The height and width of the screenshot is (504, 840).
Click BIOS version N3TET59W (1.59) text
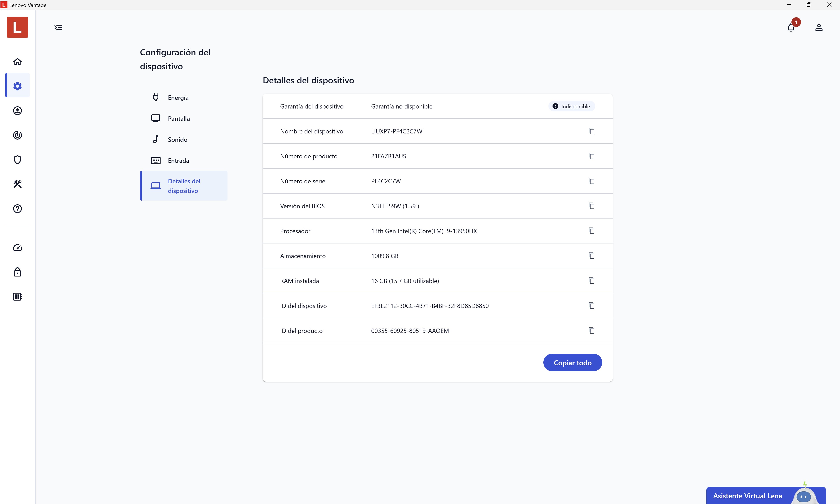(395, 206)
